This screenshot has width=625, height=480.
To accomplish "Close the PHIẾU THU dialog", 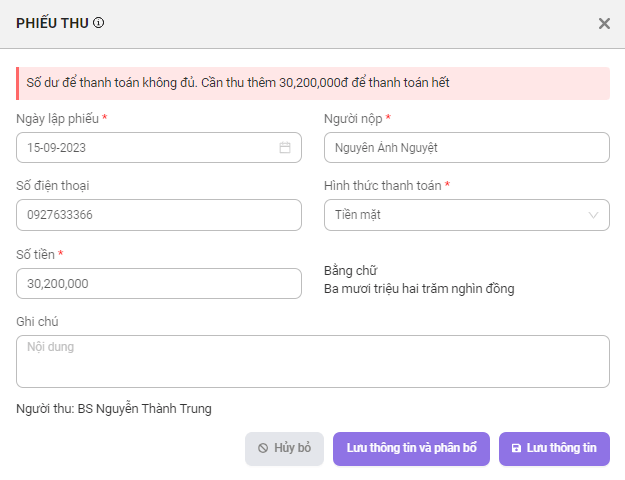I will (604, 24).
